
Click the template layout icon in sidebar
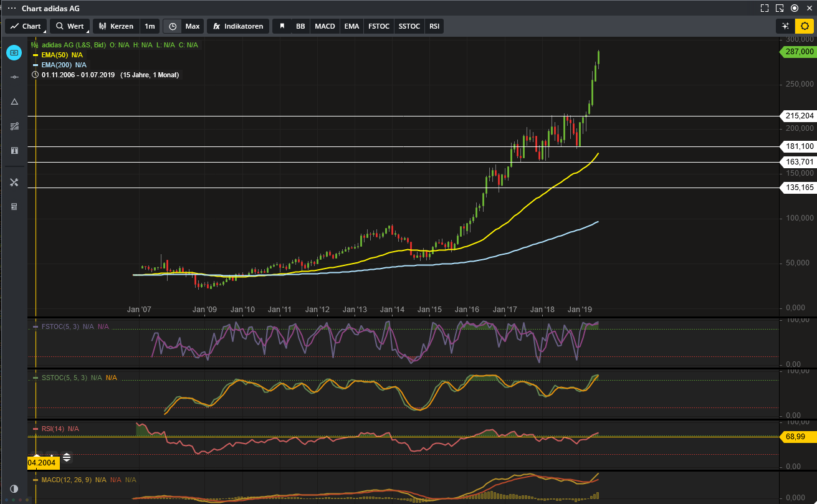[14, 207]
